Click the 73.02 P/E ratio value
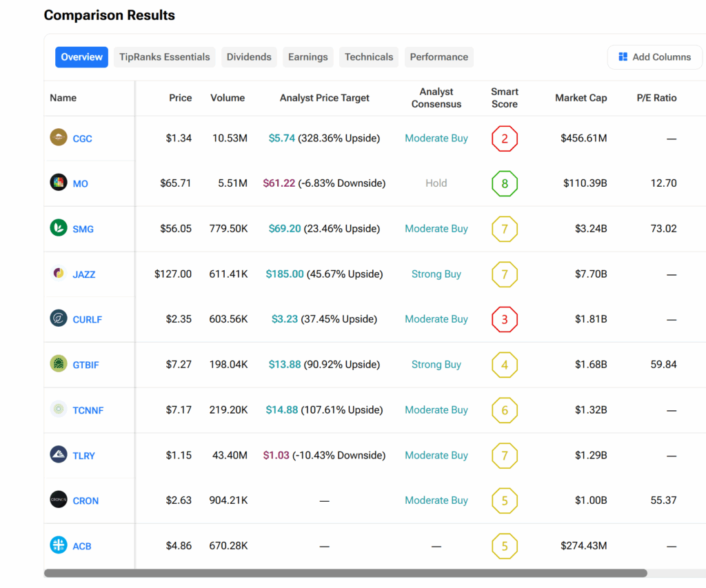 (664, 229)
